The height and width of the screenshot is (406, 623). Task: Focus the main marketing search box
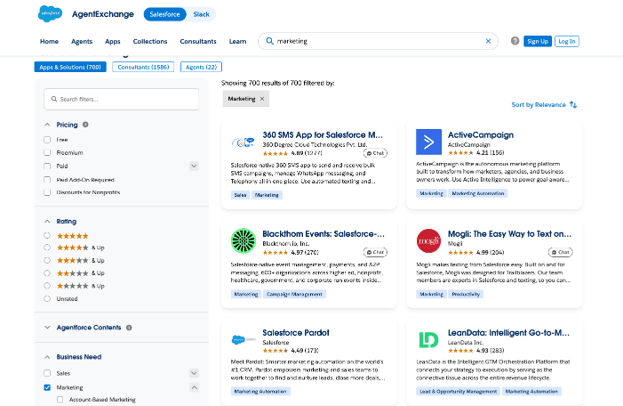pos(378,41)
